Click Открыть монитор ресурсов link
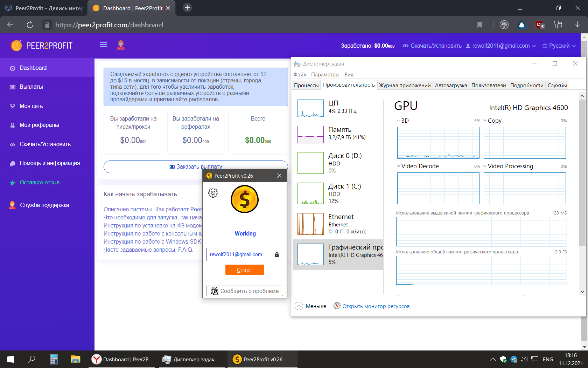 tap(376, 306)
